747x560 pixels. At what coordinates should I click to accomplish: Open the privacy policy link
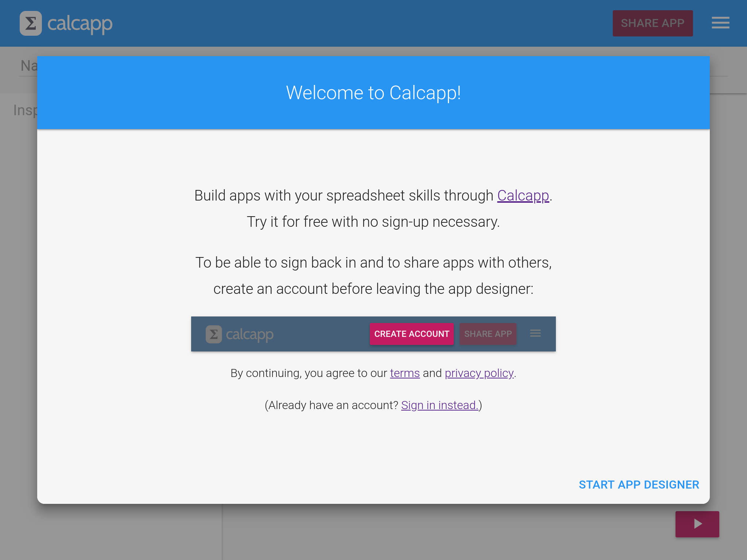[479, 373]
